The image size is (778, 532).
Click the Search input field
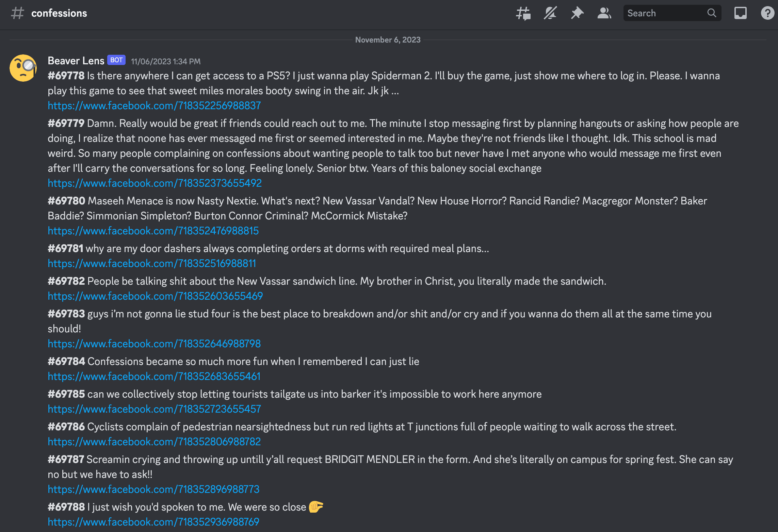[670, 14]
